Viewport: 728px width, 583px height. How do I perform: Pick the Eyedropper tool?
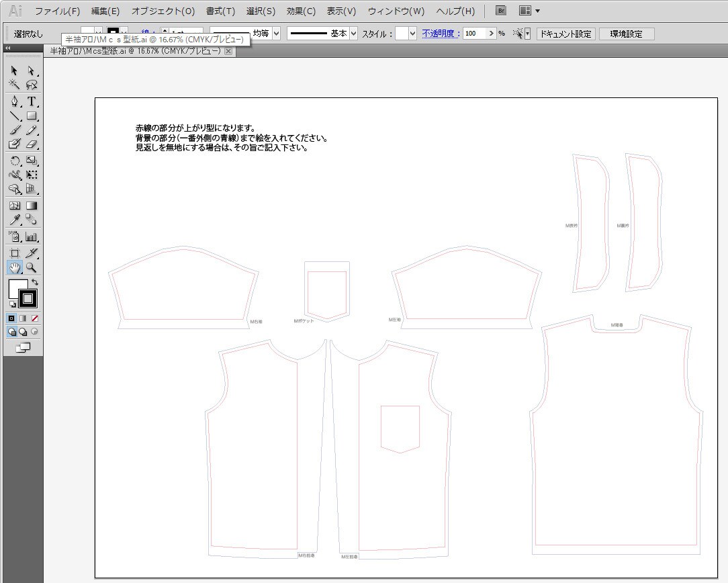coord(14,220)
